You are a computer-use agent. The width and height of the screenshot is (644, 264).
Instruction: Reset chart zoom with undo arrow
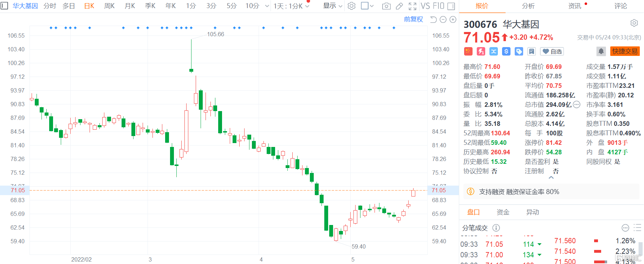433,20
